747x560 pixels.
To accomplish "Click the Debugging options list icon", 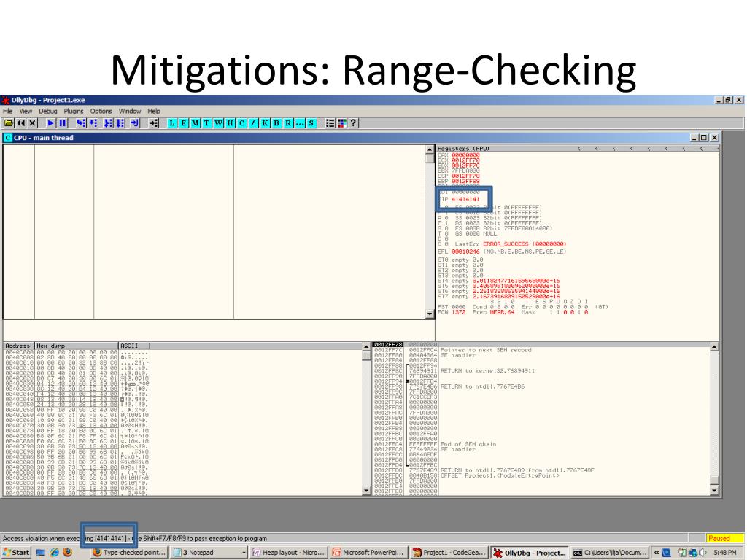I will pos(330,122).
